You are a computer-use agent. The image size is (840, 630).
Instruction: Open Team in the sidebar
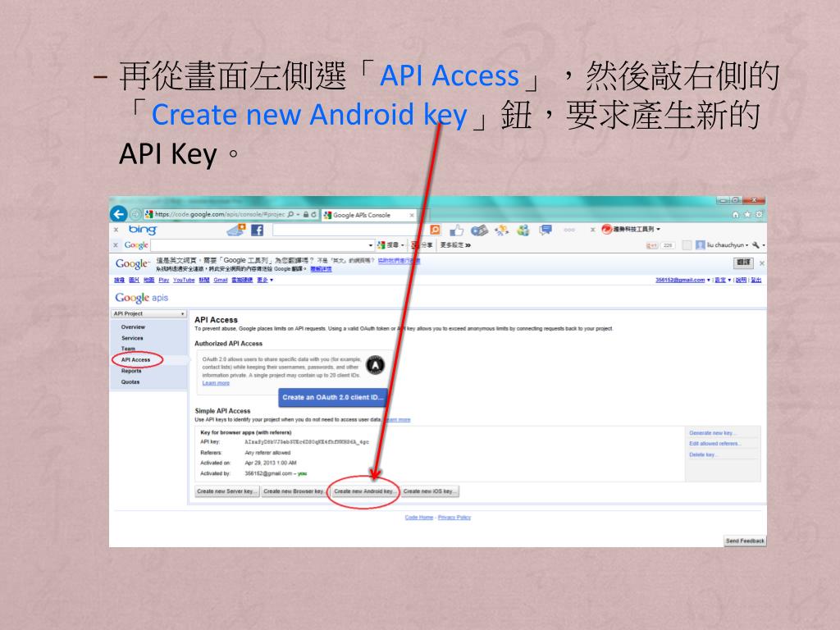click(x=128, y=349)
